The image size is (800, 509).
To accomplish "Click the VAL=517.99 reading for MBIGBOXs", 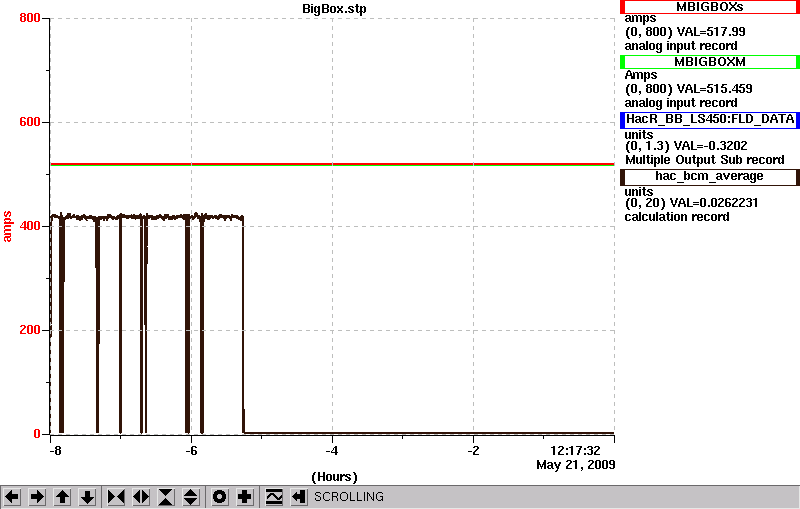I will tap(711, 32).
